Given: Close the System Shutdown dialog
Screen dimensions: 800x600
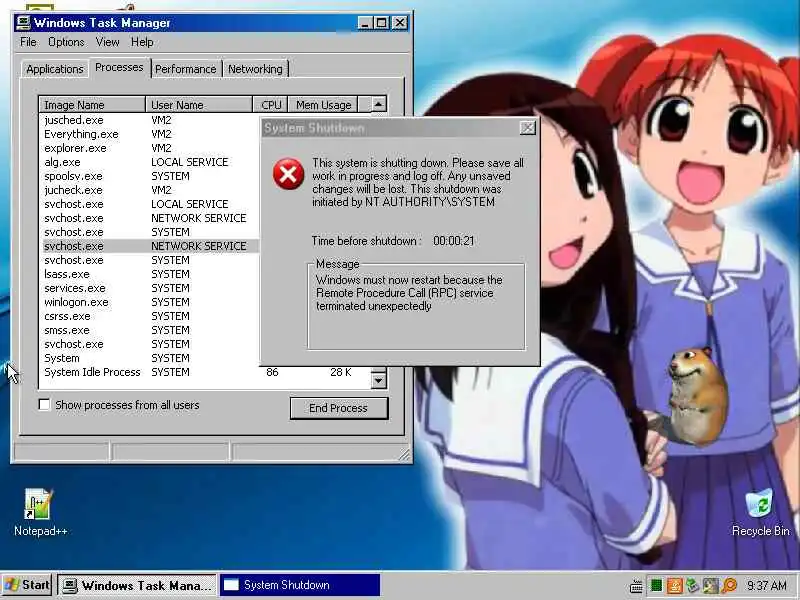Looking at the screenshot, I should [x=528, y=128].
